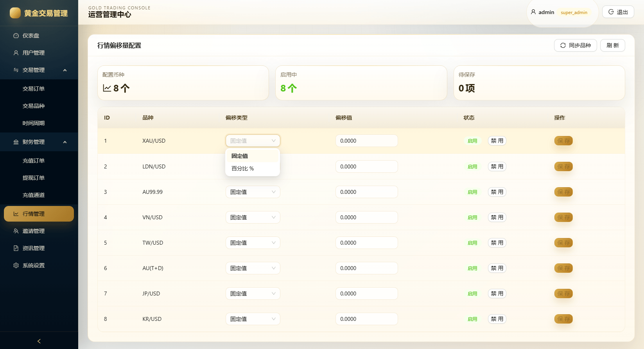Click the sync icon on 同步品种
The height and width of the screenshot is (349, 644).
(563, 45)
